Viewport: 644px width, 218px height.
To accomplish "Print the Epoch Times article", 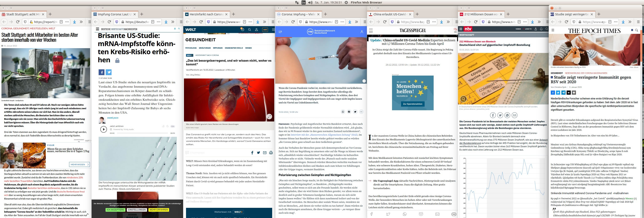I will (x=574, y=93).
